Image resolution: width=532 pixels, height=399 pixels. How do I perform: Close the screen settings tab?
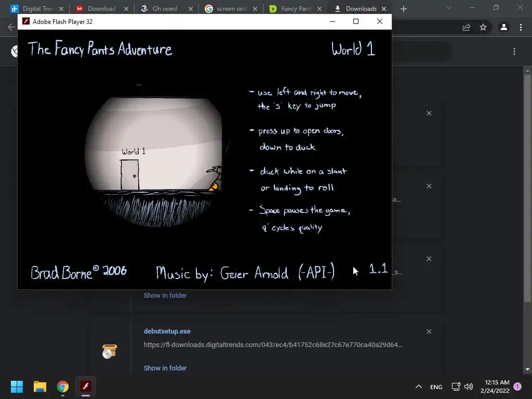pyautogui.click(x=255, y=9)
